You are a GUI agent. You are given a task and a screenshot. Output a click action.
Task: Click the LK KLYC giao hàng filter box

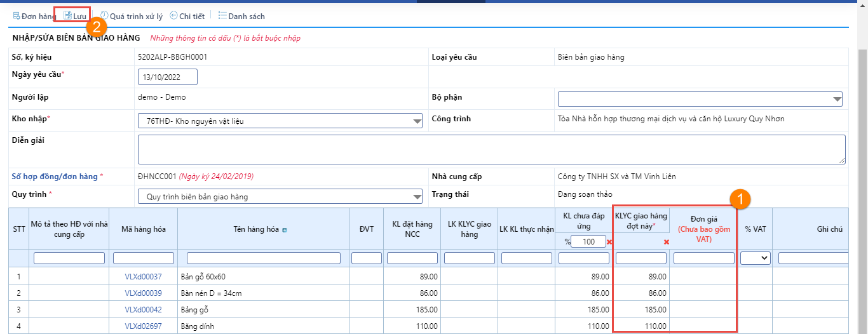click(470, 258)
